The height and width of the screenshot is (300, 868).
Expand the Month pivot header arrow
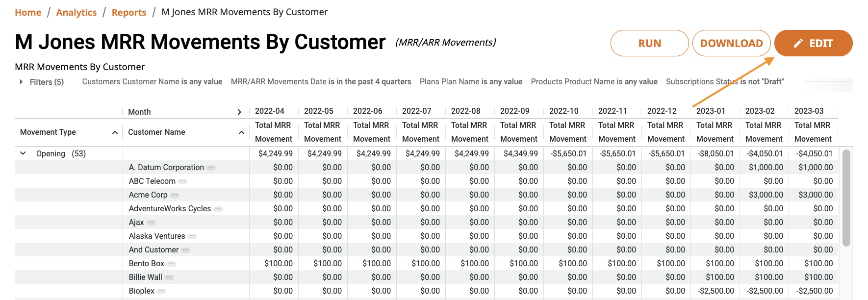point(239,112)
